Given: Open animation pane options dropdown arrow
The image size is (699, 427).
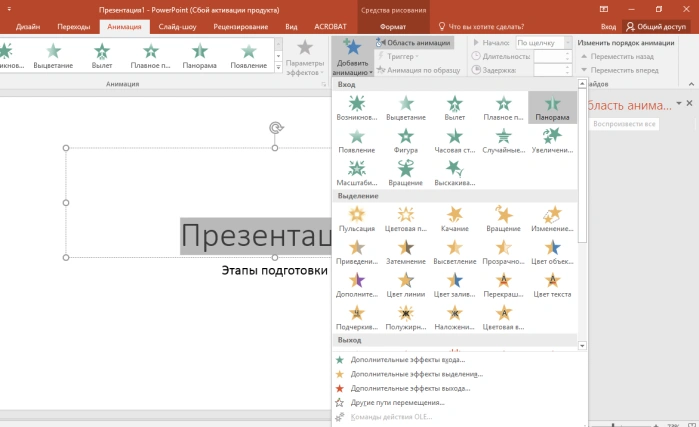Looking at the screenshot, I should (x=678, y=103).
